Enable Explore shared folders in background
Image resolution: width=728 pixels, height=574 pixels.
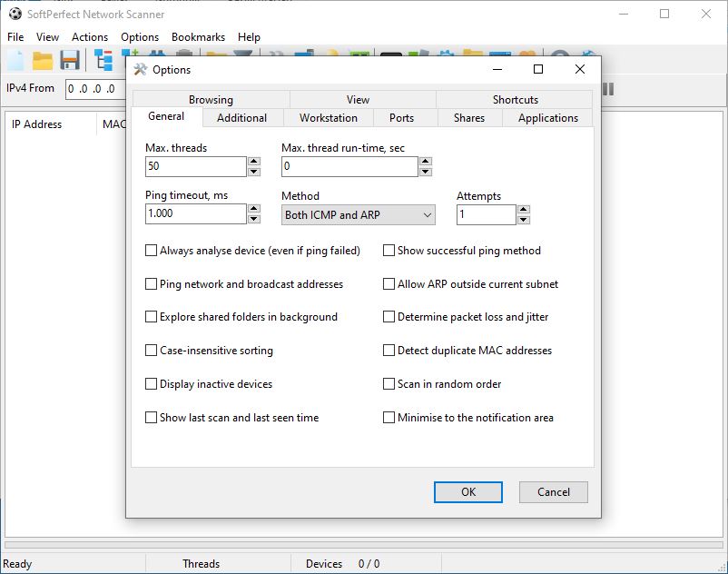[x=151, y=317]
